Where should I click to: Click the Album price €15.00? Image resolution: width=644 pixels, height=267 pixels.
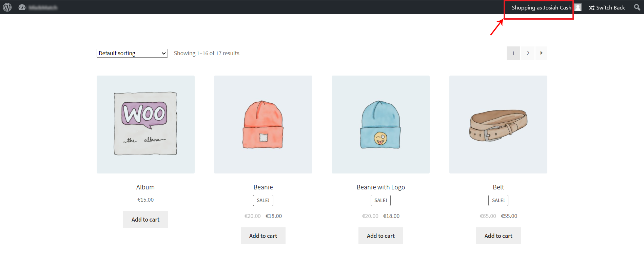[145, 200]
